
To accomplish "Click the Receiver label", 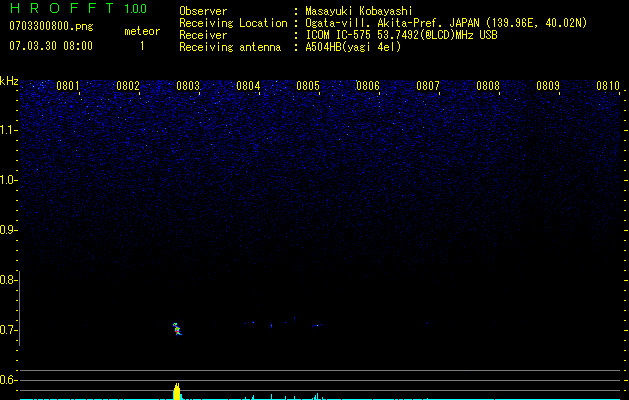I will tap(203, 35).
